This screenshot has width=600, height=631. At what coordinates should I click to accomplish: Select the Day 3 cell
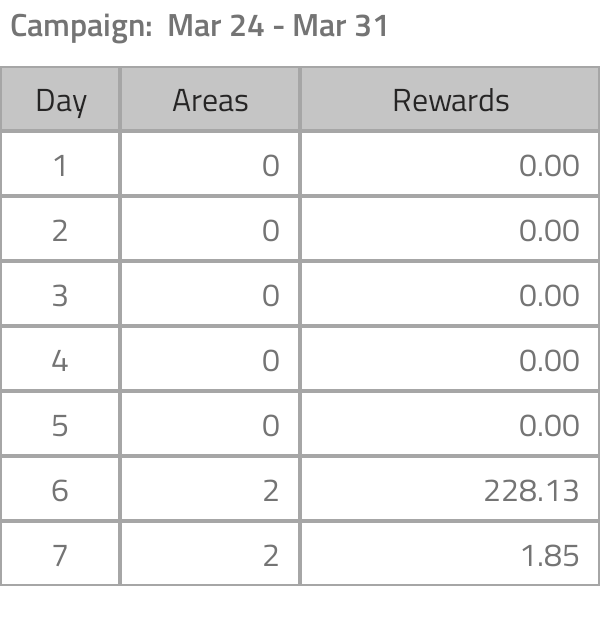[60, 295]
